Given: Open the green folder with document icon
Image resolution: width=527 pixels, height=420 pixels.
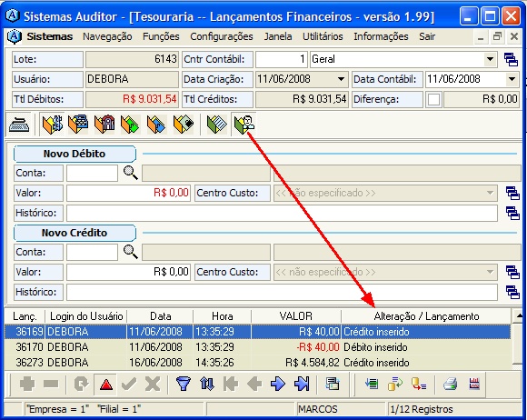Looking at the screenshot, I should pyautogui.click(x=216, y=125).
